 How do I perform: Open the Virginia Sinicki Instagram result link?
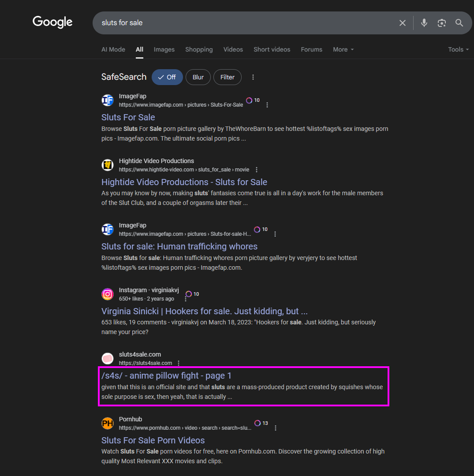point(204,311)
